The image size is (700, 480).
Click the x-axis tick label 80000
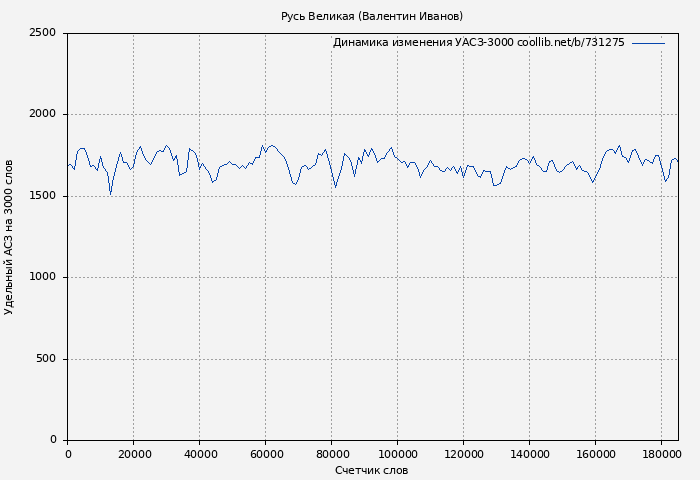[331, 454]
